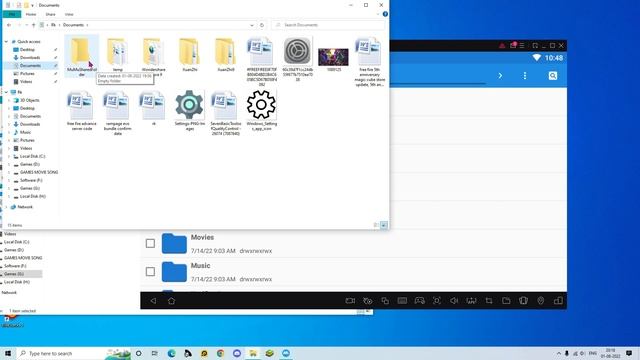Select the XuanZhi folder icon
This screenshot has width=640, height=360.
pyautogui.click(x=189, y=51)
